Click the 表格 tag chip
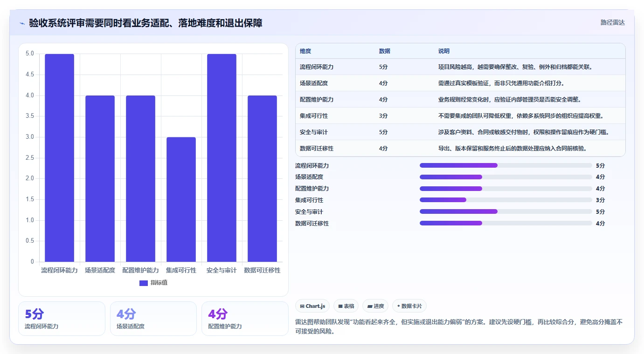Image resolution: width=644 pixels, height=354 pixels. click(346, 306)
